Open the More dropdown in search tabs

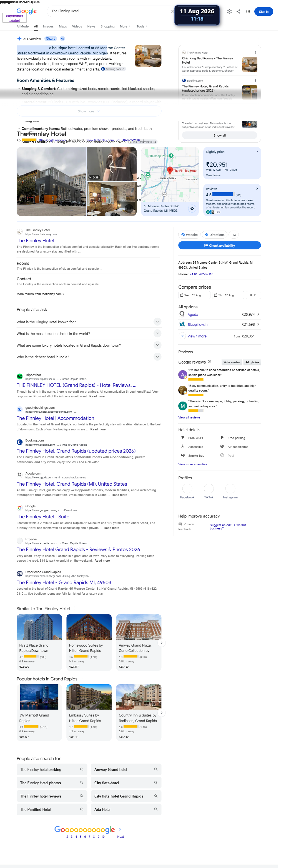click(x=125, y=26)
